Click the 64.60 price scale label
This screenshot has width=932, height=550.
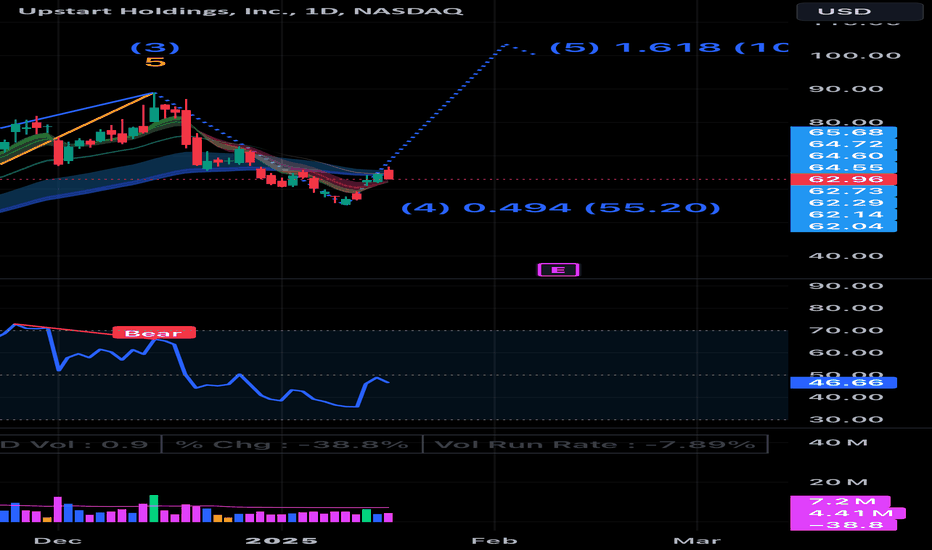coord(843,156)
